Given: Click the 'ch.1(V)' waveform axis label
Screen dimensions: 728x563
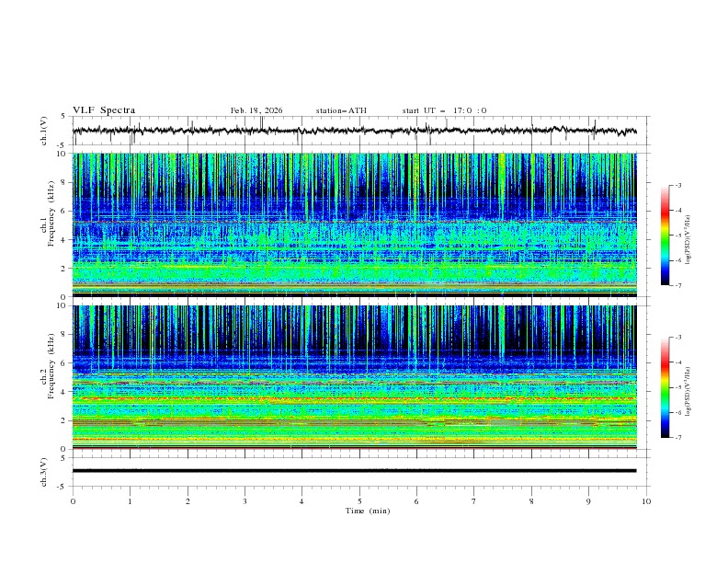Looking at the screenshot, I should (x=44, y=131).
